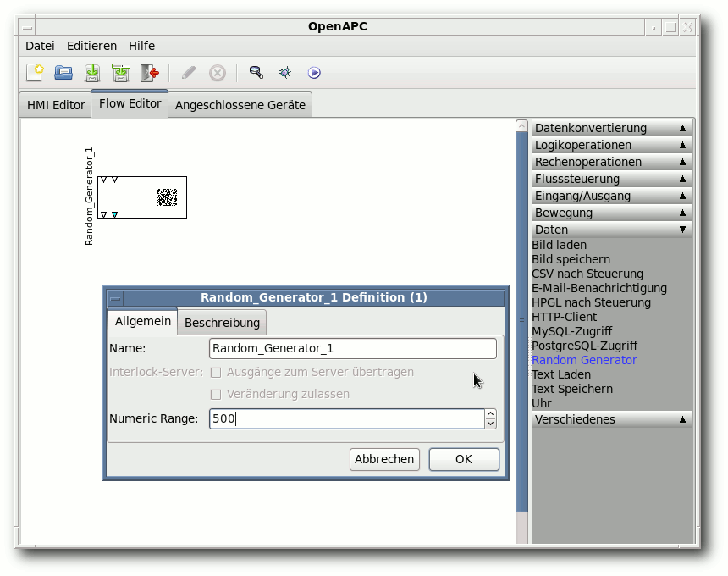Screen dimensions: 728x576
Task: Click the new project toolbar icon
Action: pos(34,73)
